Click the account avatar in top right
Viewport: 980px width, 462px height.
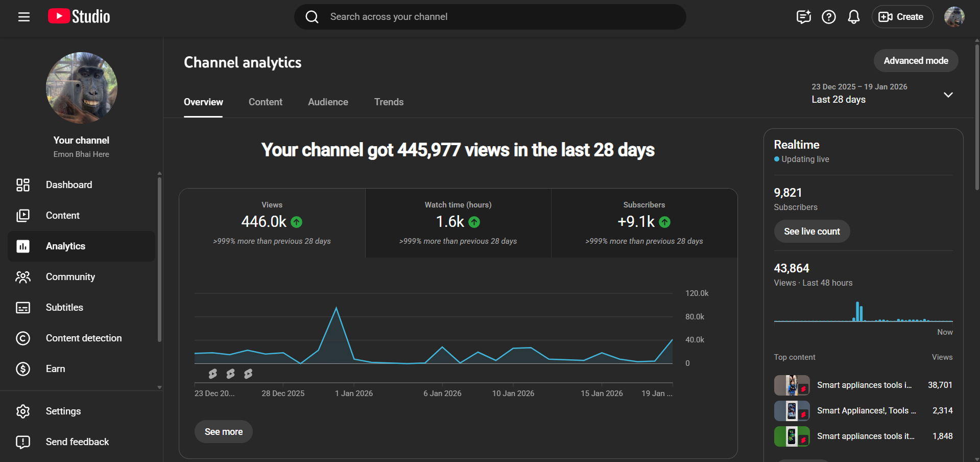[953, 17]
